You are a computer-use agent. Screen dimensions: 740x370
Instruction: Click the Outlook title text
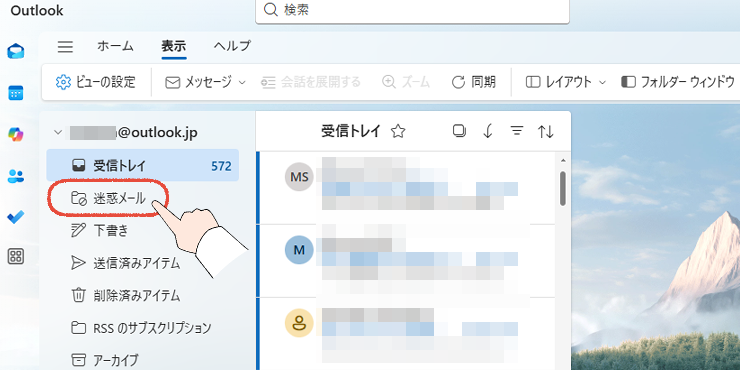point(37,10)
